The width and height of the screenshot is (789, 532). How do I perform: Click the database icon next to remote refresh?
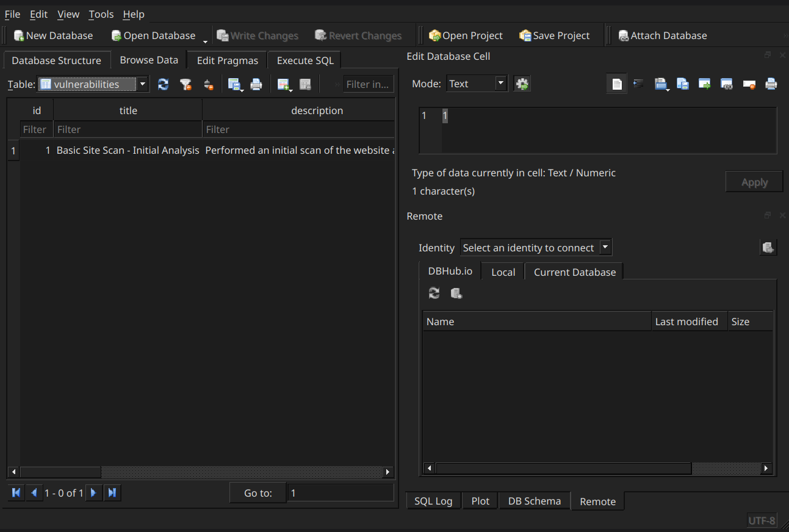pyautogui.click(x=456, y=293)
